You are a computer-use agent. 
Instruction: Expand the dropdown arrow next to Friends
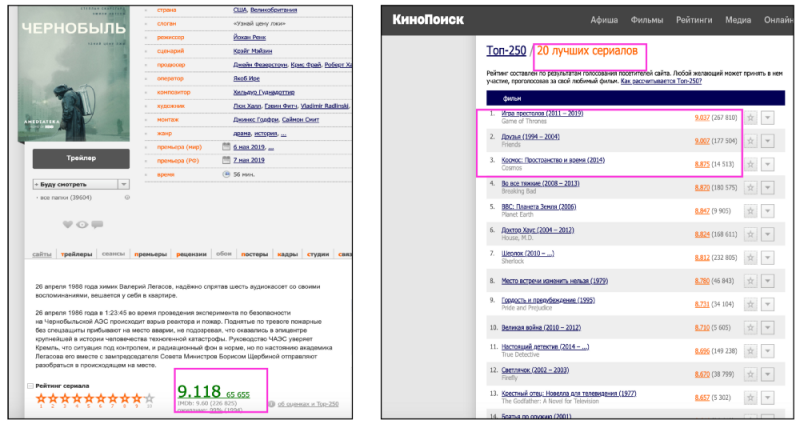(x=768, y=141)
